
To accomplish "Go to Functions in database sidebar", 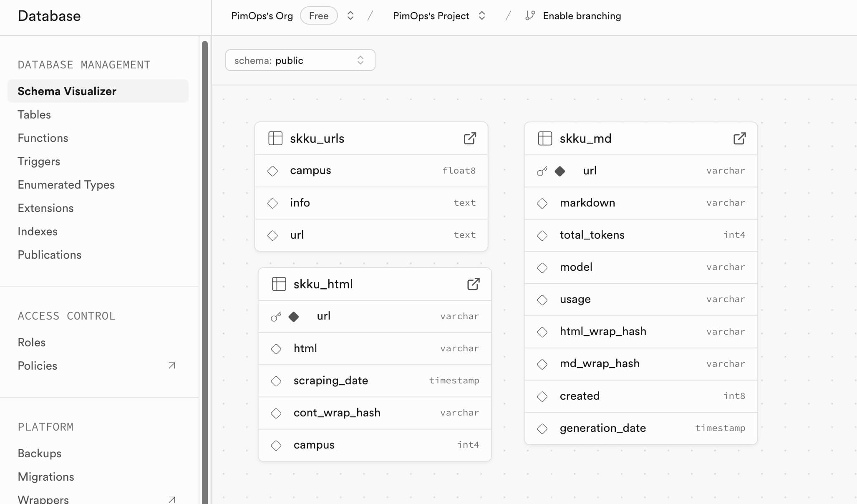I will pos(43,138).
